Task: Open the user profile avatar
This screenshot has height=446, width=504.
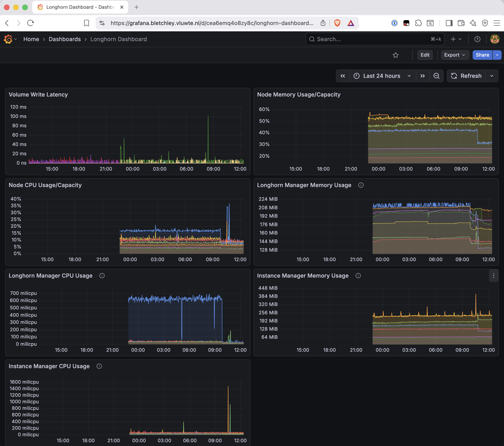Action: [495, 39]
